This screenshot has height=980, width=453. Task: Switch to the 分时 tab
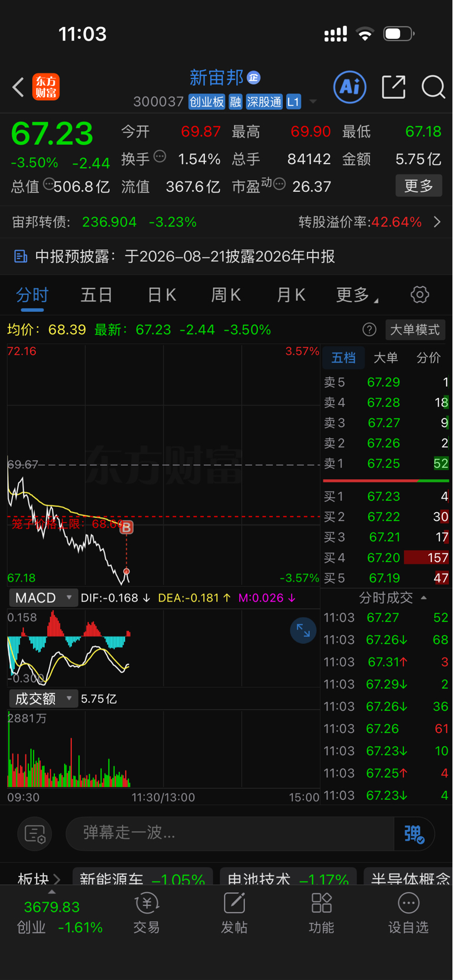[x=32, y=295]
